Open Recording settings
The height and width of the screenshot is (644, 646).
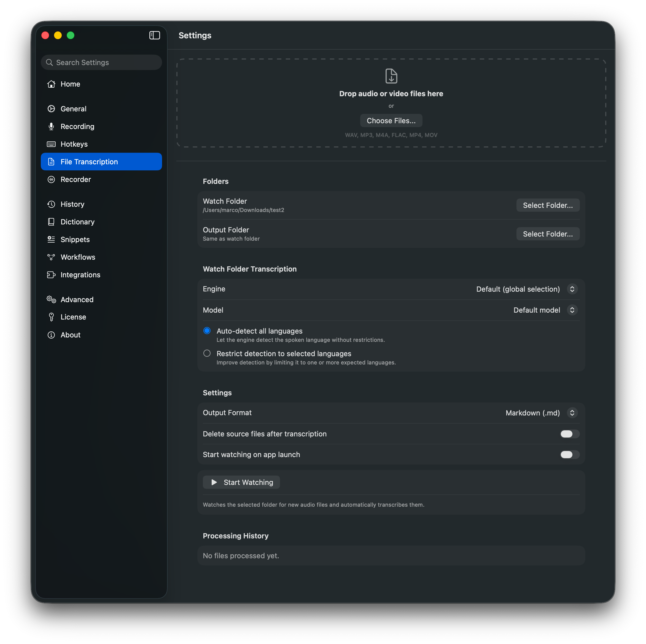pos(101,127)
